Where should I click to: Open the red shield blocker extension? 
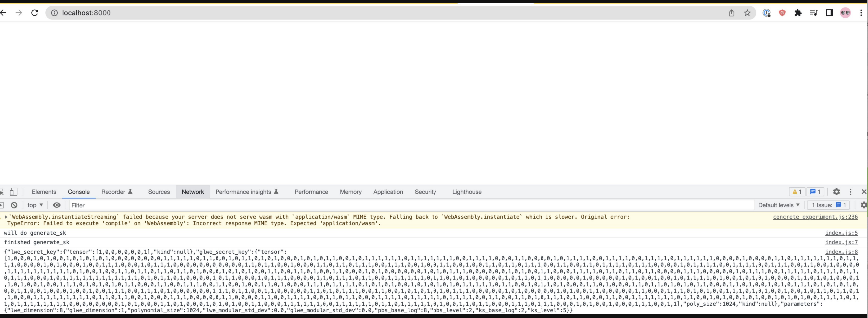pyautogui.click(x=782, y=13)
